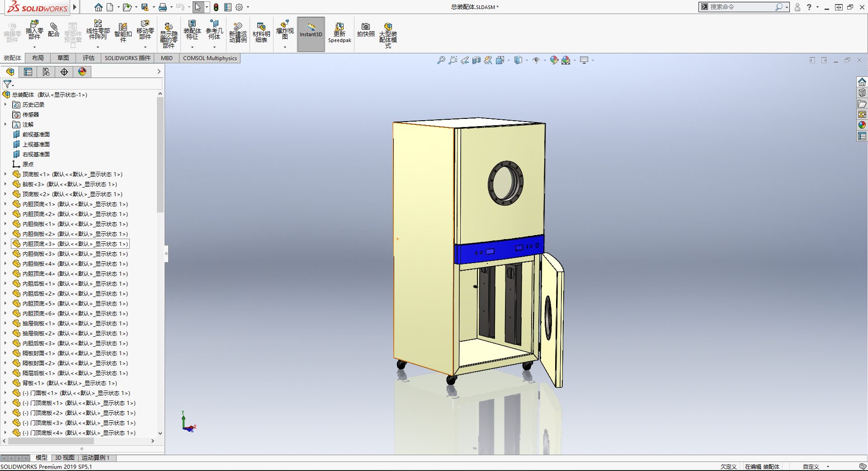
Task: Click the New document icon
Action: [110, 7]
